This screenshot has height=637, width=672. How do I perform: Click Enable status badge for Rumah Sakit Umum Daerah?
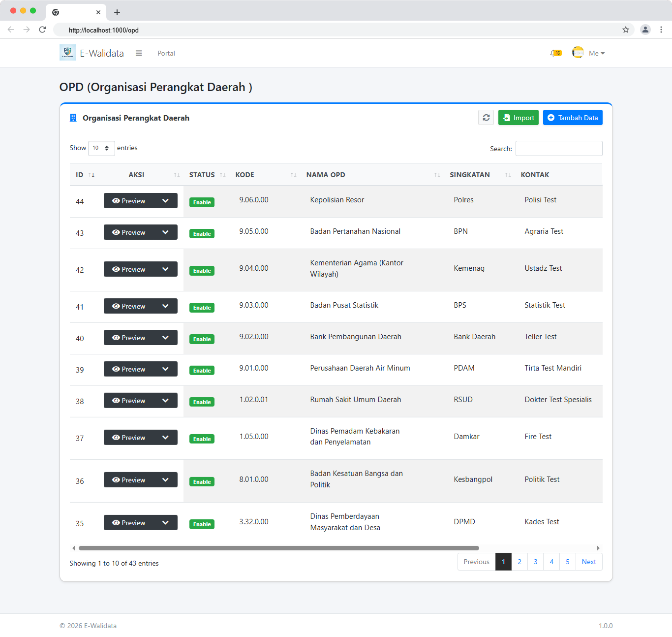202,402
